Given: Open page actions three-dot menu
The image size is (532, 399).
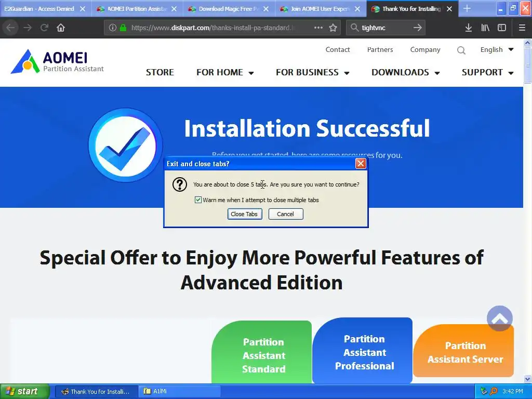Looking at the screenshot, I should tap(318, 28).
